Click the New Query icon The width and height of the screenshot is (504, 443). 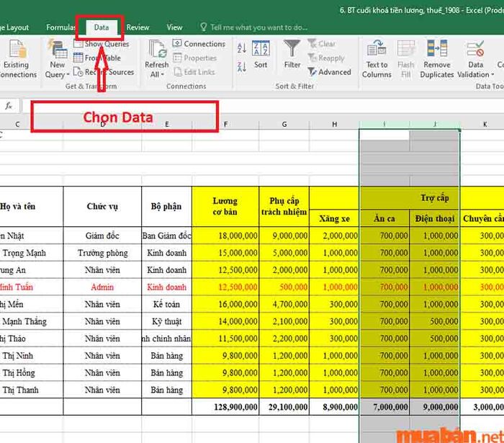click(x=58, y=49)
